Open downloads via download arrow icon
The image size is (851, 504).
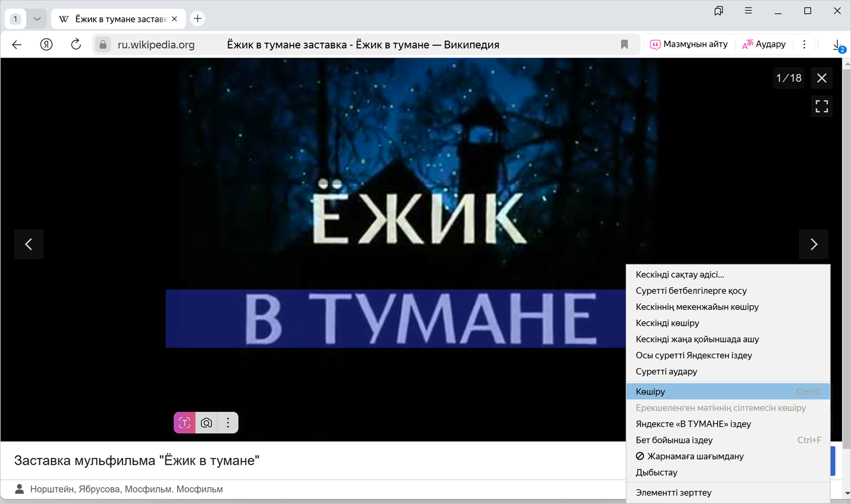coord(837,45)
